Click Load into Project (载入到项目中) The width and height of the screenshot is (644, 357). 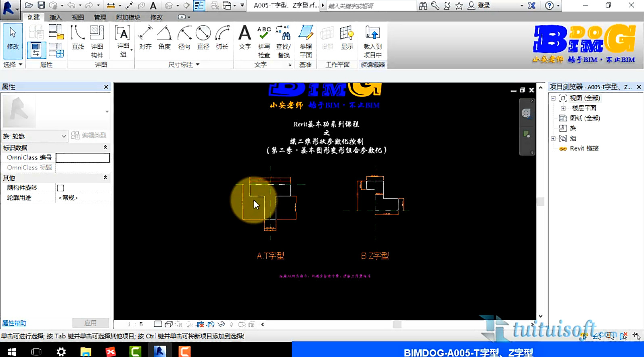(372, 42)
